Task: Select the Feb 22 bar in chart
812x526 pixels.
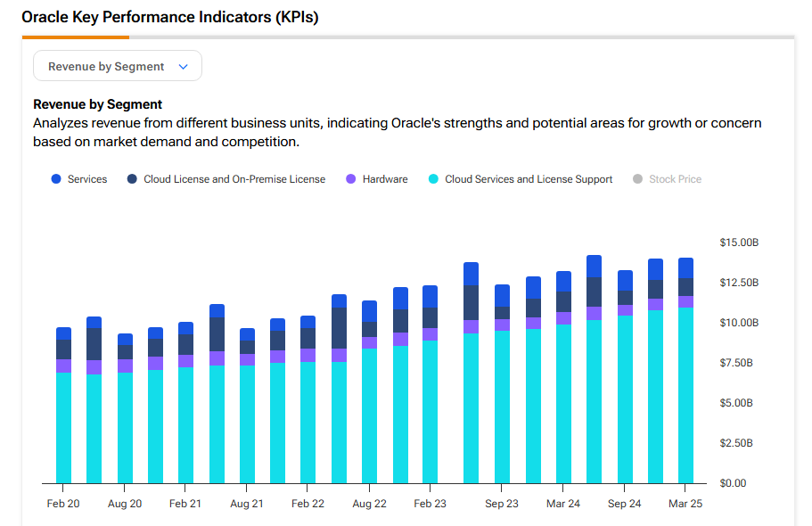Action: [x=308, y=399]
